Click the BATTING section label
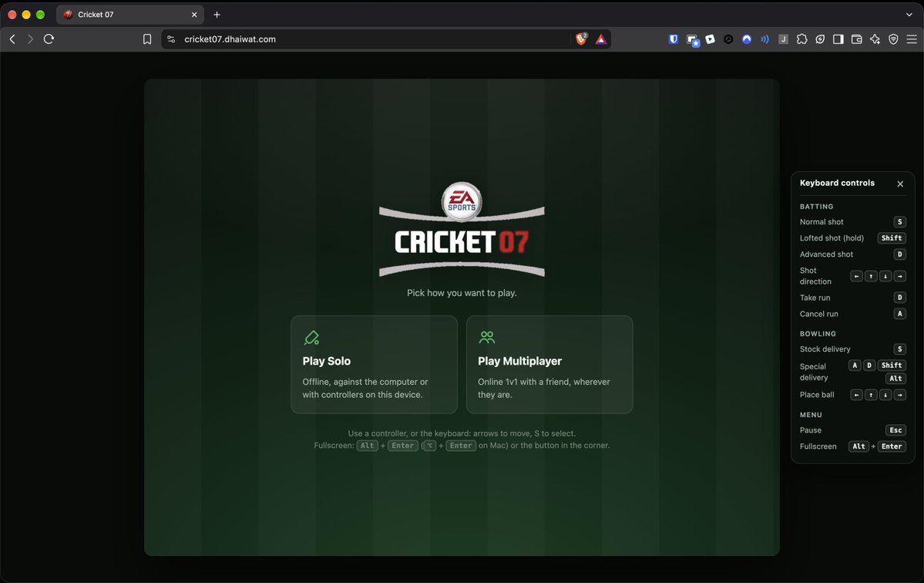The width and height of the screenshot is (924, 583). [816, 207]
